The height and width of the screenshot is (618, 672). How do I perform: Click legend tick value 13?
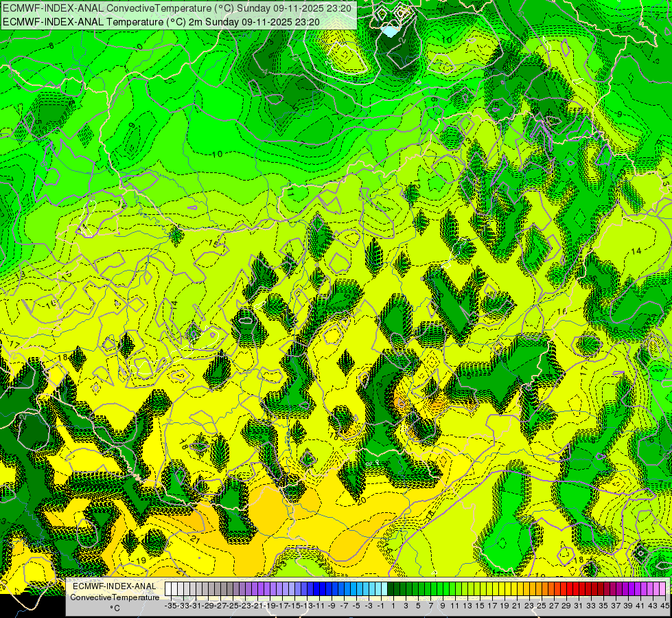coord(467,606)
